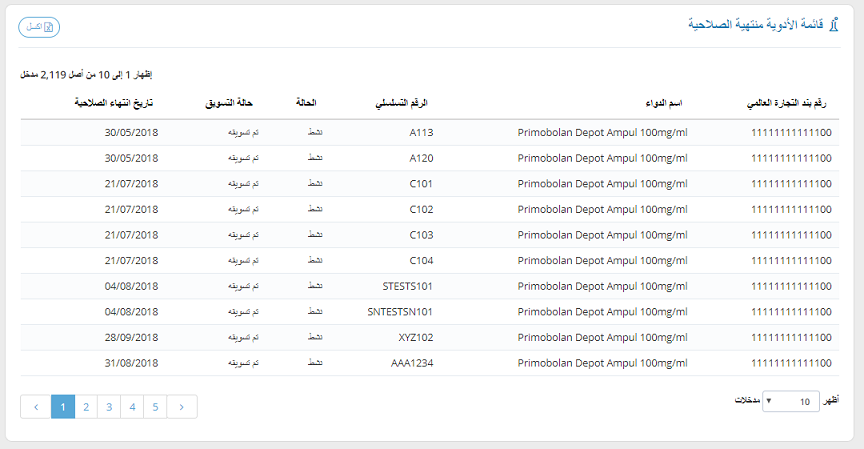Image resolution: width=864 pixels, height=449 pixels.
Task: Click the row with serial STESTS101
Action: (x=407, y=285)
